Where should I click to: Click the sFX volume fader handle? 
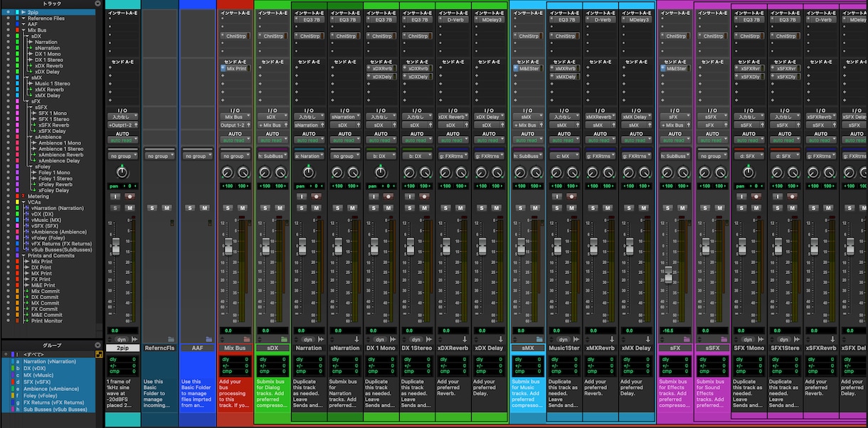(667, 276)
